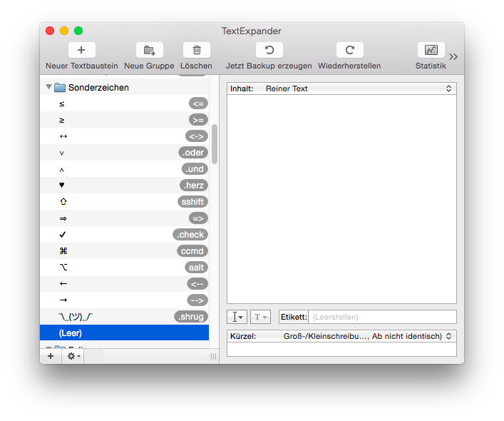Show more toolbar items via double chevron
This screenshot has width=504, height=421.
(x=453, y=56)
